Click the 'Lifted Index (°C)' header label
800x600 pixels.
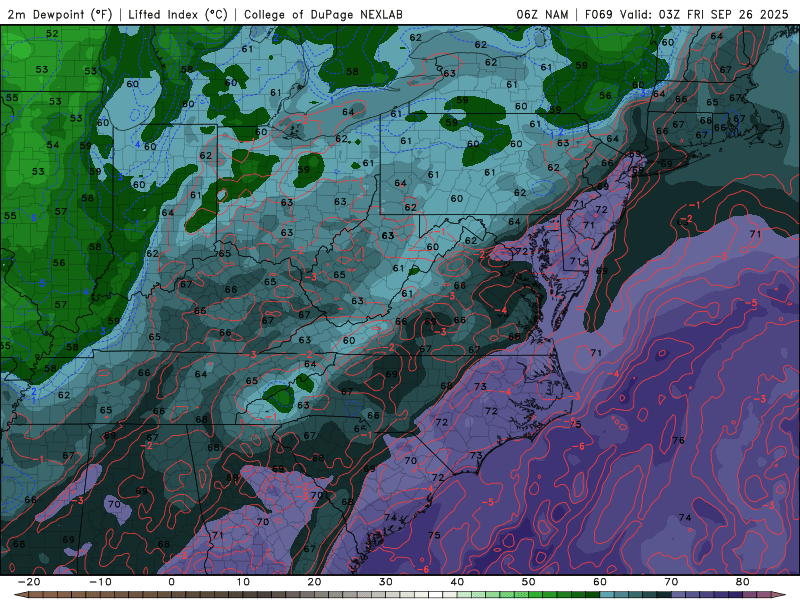click(x=178, y=14)
